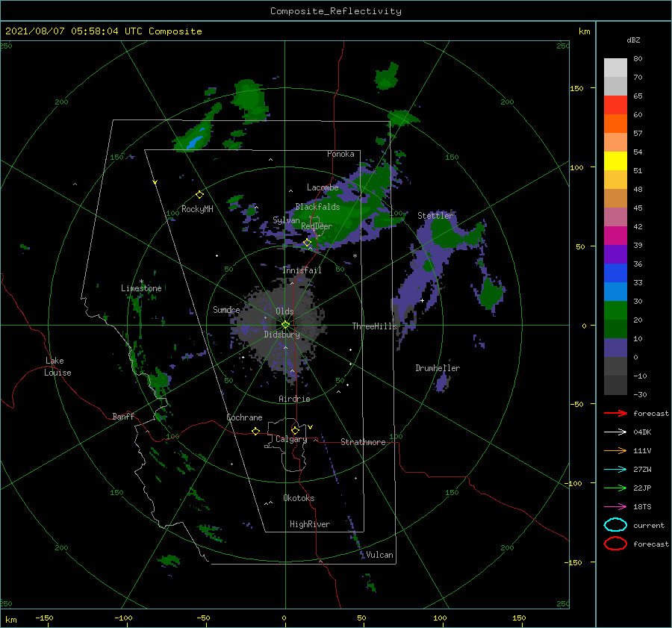This screenshot has width=672, height=628.
Task: Click the ThreeHills town label
Action: coord(375,326)
